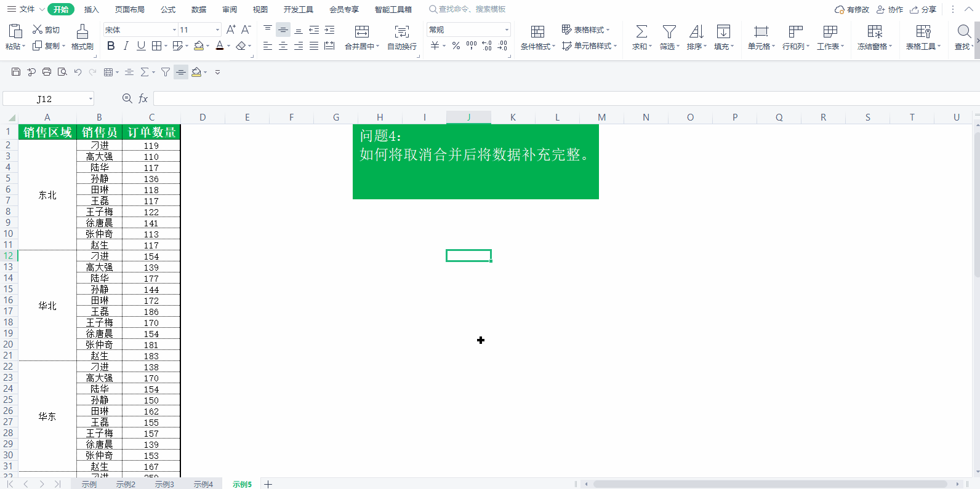This screenshot has height=489, width=980.
Task: Open the 数据 ribbon tab
Action: pyautogui.click(x=199, y=9)
